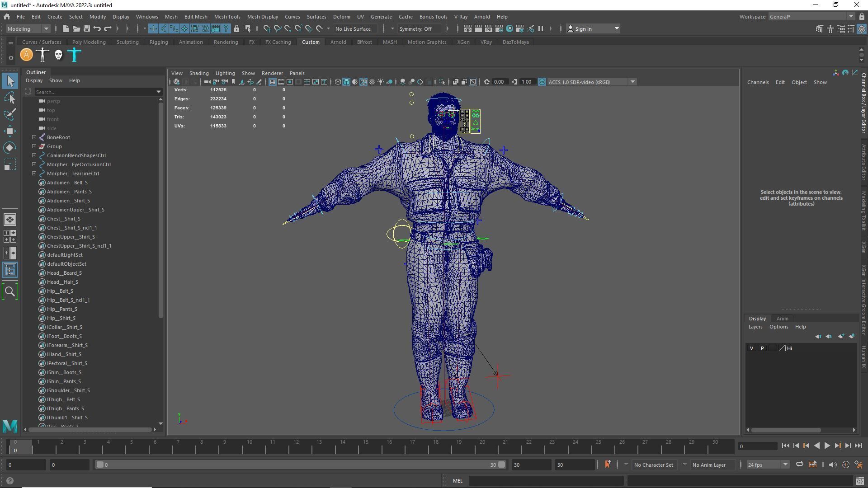Click No Character Set button
Viewport: 868px width, 488px height.
(653, 465)
